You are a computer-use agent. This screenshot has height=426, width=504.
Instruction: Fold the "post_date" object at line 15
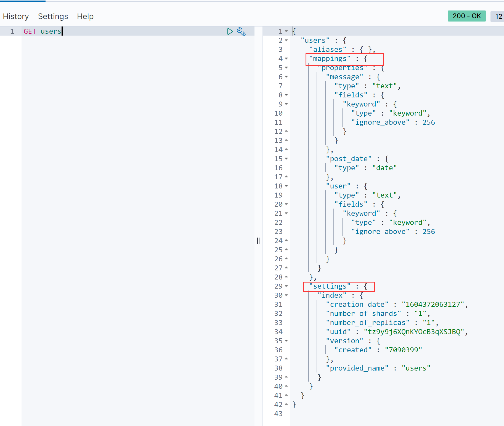(x=286, y=159)
